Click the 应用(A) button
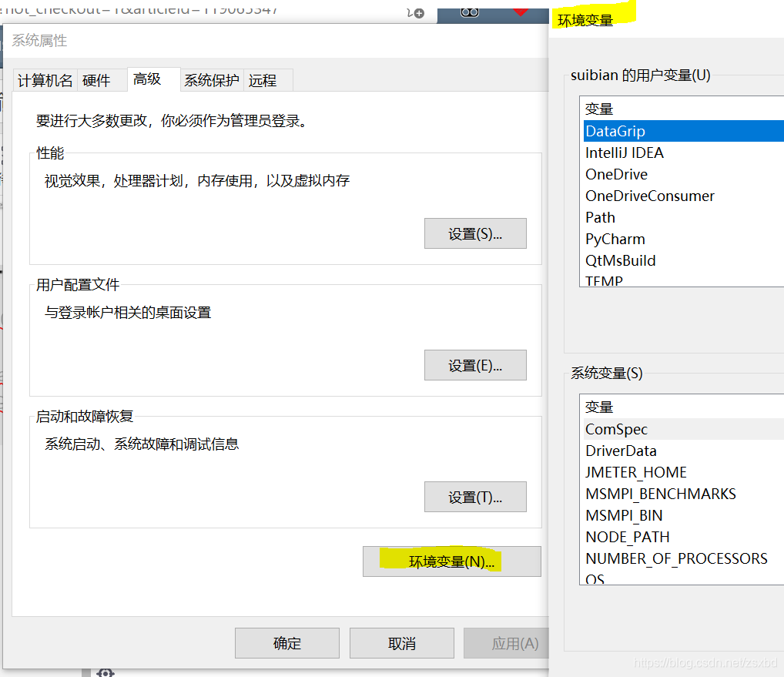The image size is (784, 677). point(506,644)
